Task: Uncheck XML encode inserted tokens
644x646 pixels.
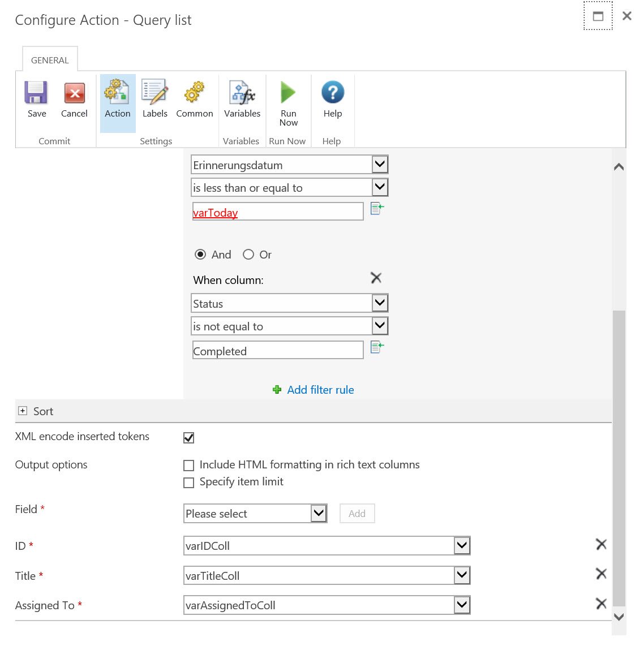Action: click(x=188, y=437)
